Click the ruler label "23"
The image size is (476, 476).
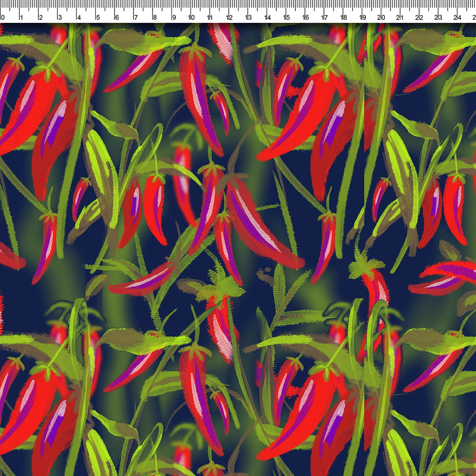coord(439,17)
